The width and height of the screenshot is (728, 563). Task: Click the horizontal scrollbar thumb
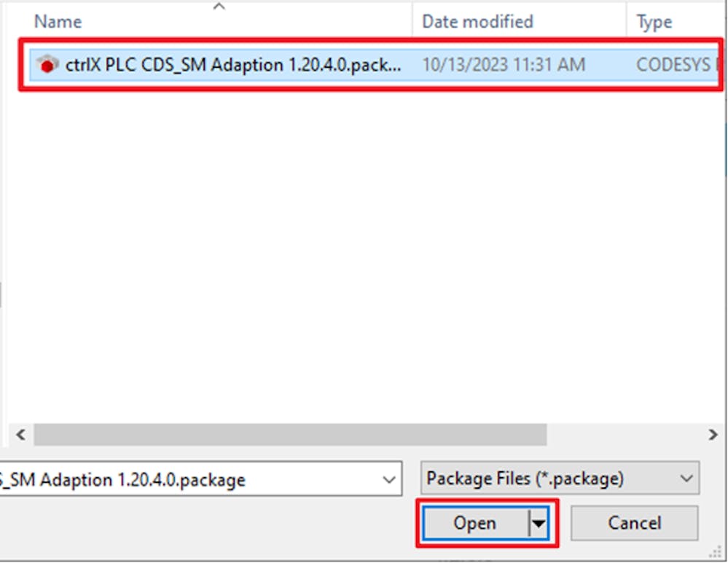tap(290, 434)
